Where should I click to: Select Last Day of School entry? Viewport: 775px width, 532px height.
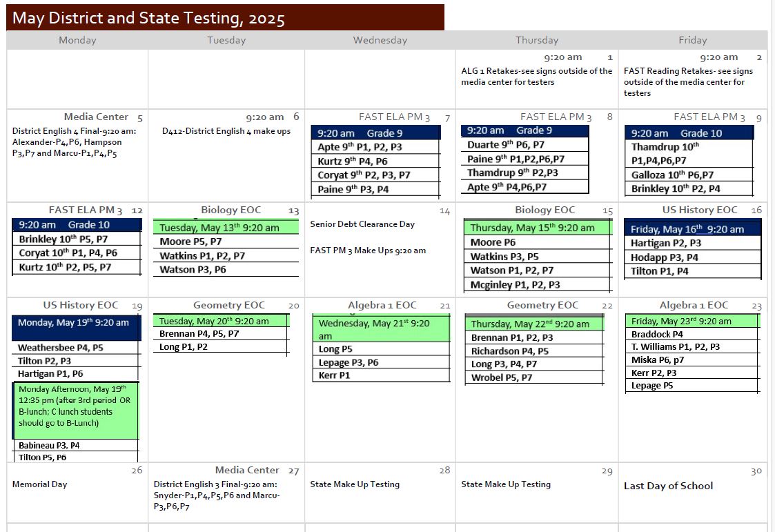668,486
